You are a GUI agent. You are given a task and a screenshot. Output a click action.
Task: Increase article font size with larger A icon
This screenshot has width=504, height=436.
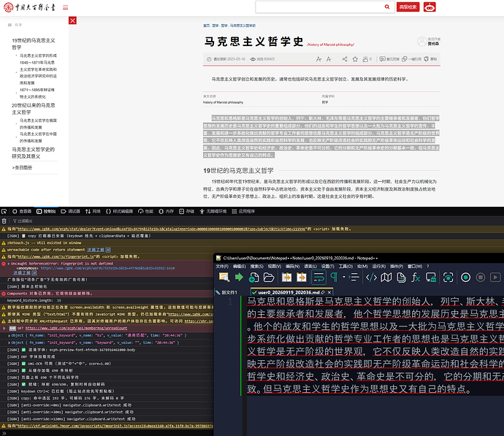click(318, 59)
